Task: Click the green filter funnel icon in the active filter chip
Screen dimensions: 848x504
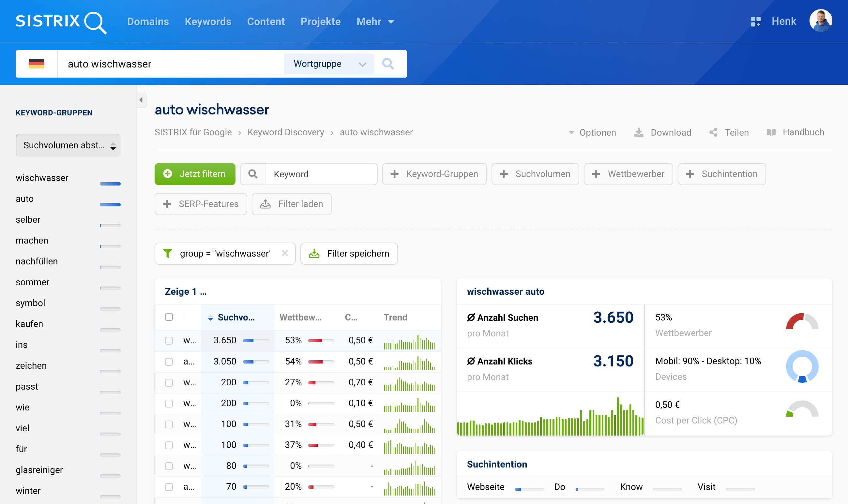Action: (x=168, y=253)
